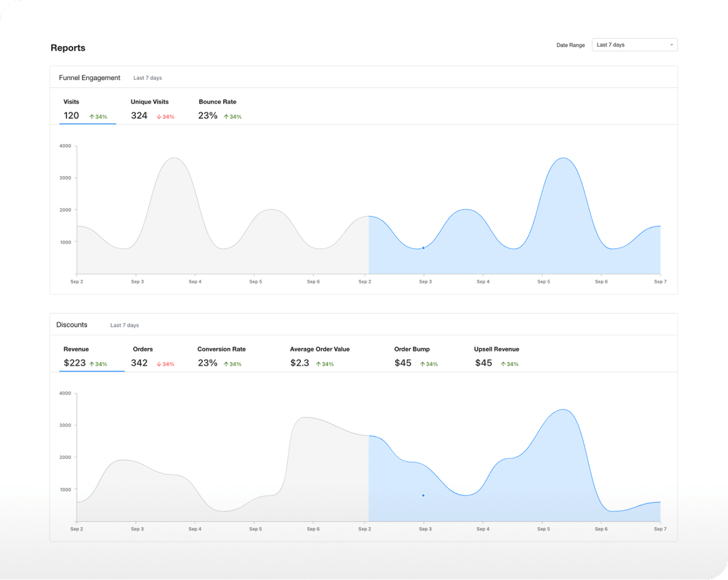Open the Average Order Value metric
Screen dimensions: 728x580
click(x=319, y=357)
